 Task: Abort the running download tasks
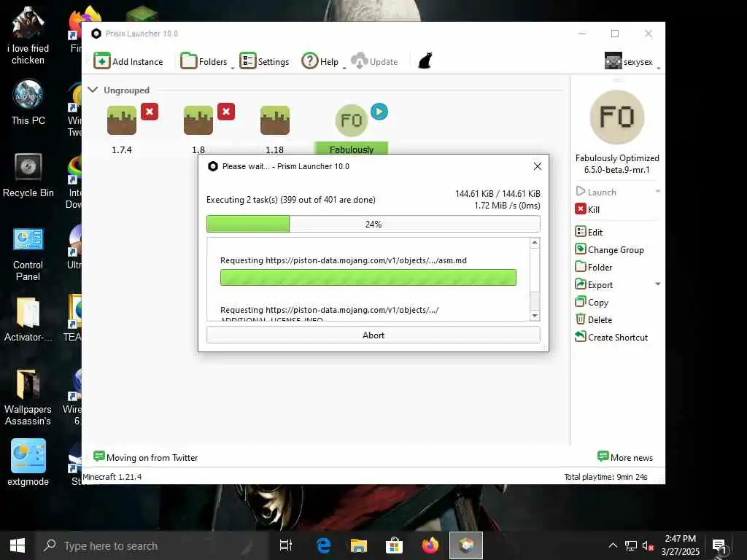pos(373,335)
